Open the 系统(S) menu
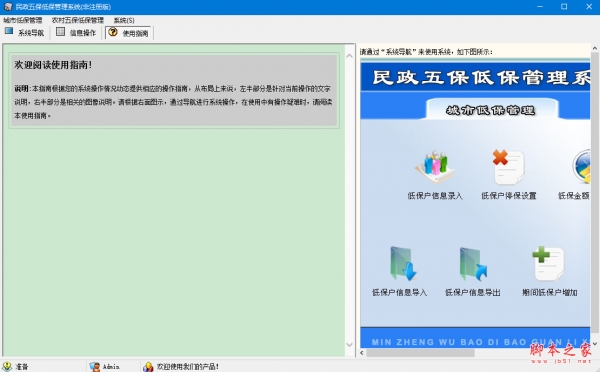 [x=124, y=20]
